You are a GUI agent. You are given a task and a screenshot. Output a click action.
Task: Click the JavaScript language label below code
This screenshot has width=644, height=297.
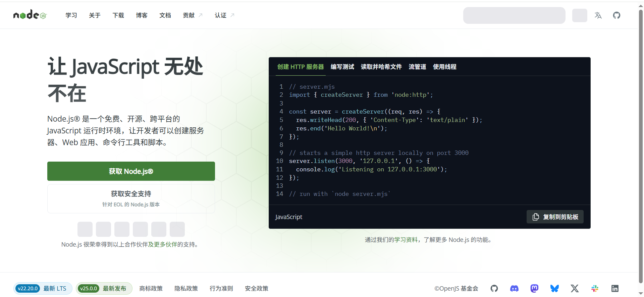289,217
